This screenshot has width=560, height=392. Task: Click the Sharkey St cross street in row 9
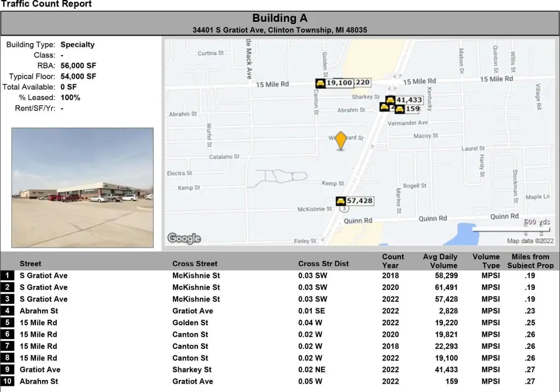click(192, 370)
